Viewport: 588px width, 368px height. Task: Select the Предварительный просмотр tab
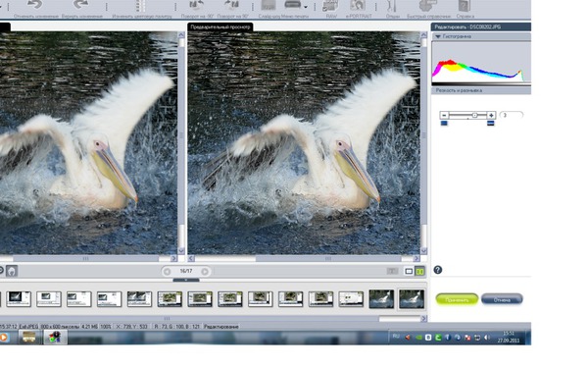220,27
